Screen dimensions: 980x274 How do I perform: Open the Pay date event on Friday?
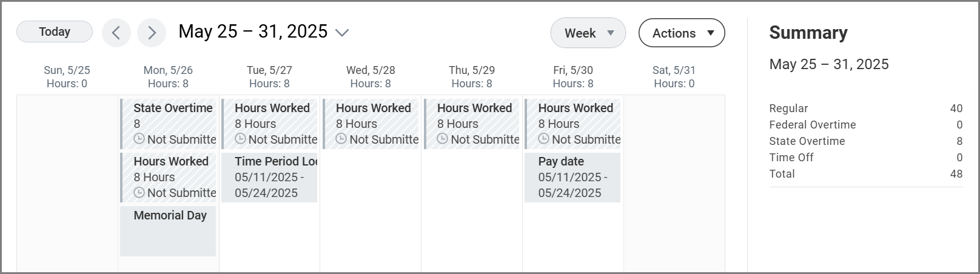(x=572, y=177)
